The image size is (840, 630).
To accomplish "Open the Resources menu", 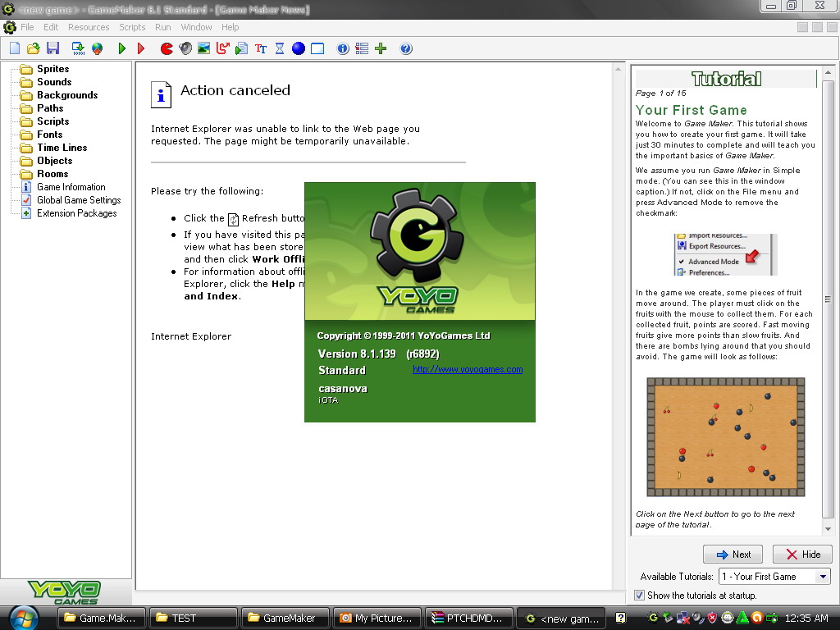I will pyautogui.click(x=89, y=27).
